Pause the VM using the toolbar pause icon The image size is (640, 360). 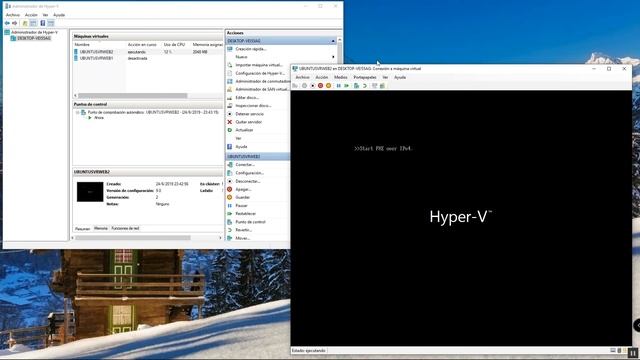click(338, 86)
